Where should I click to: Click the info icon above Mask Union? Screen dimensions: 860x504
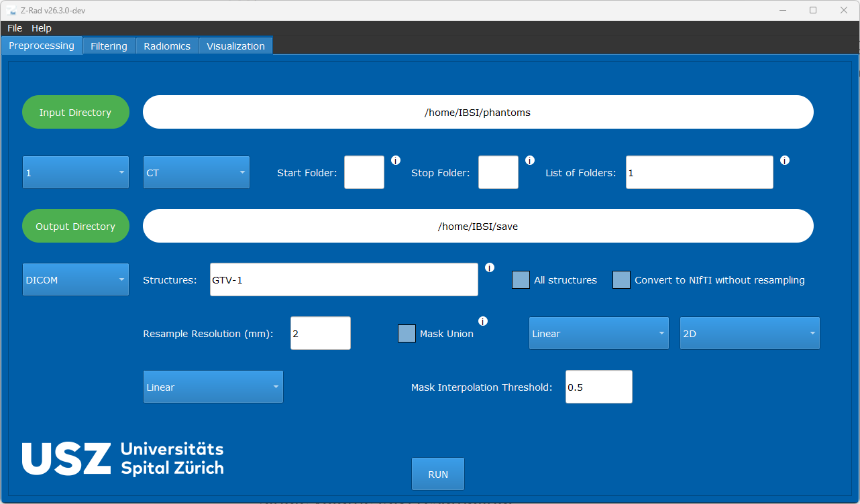[x=483, y=321]
